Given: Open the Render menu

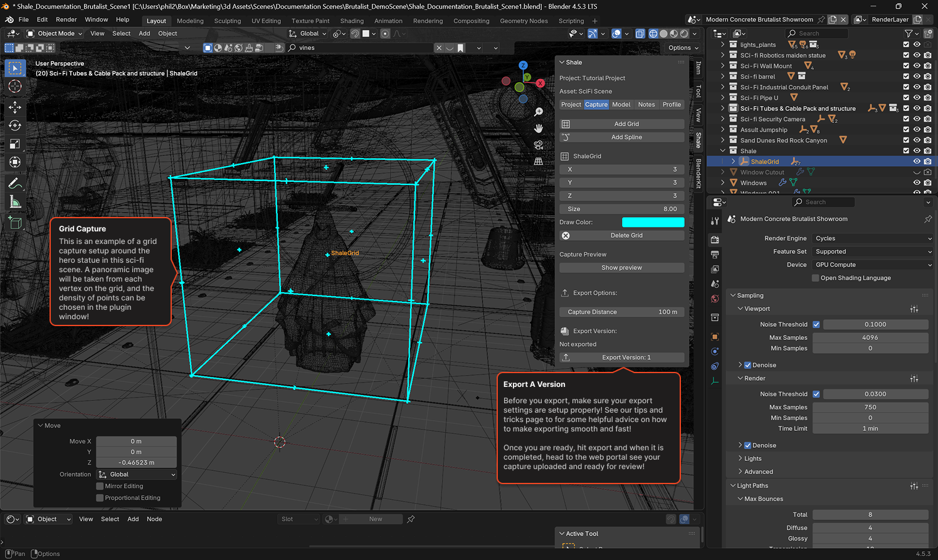Looking at the screenshot, I should click(66, 20).
